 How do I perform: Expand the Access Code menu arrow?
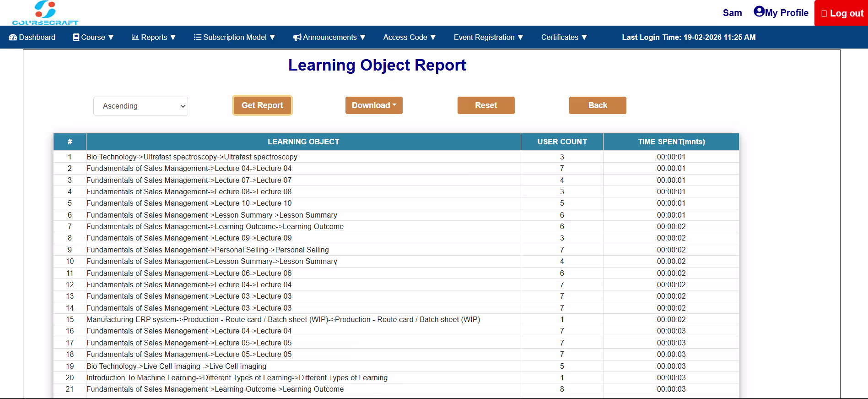[x=433, y=37]
